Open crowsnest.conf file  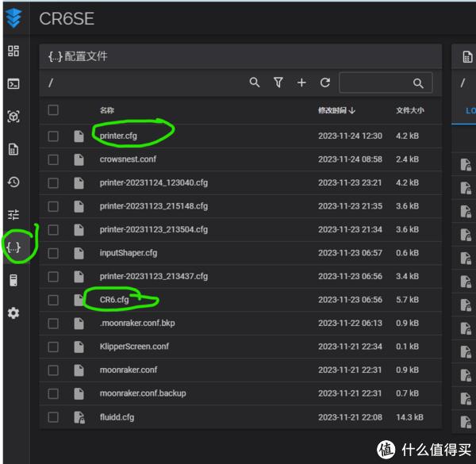pyautogui.click(x=128, y=159)
